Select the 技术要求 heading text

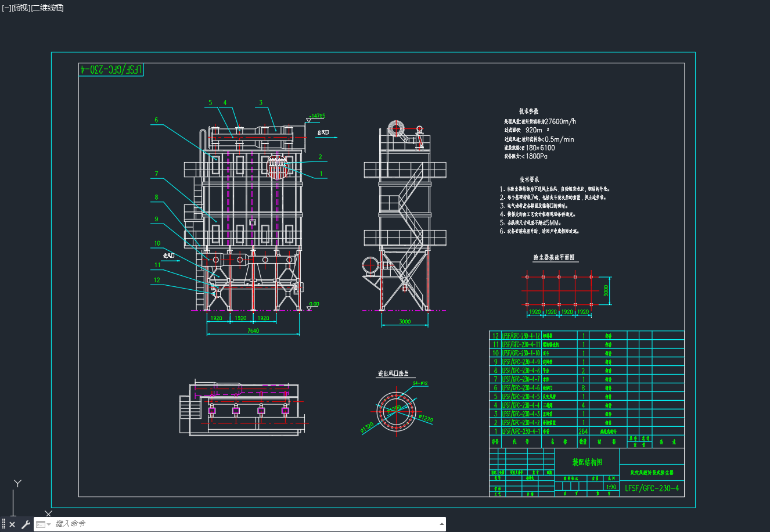click(x=529, y=179)
